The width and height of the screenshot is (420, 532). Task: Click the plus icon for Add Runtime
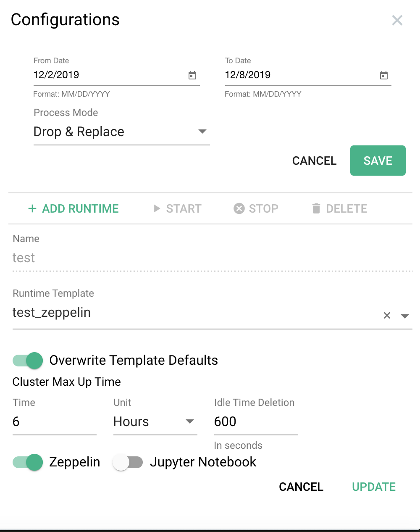click(x=32, y=208)
